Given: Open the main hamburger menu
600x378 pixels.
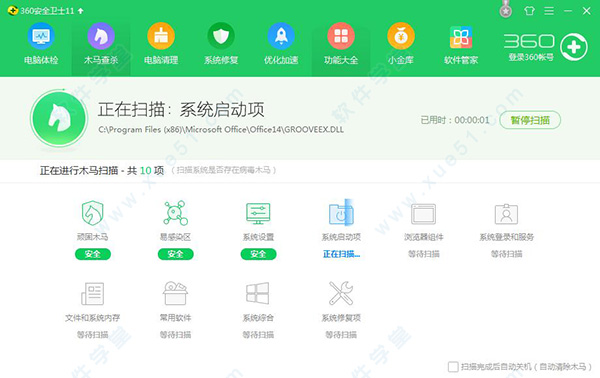Looking at the screenshot, I should click(549, 11).
